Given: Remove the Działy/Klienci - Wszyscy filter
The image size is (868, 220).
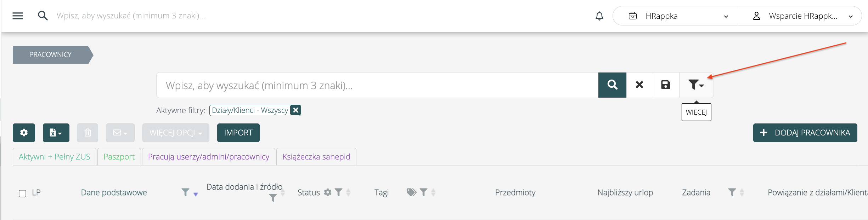Looking at the screenshot, I should 295,110.
